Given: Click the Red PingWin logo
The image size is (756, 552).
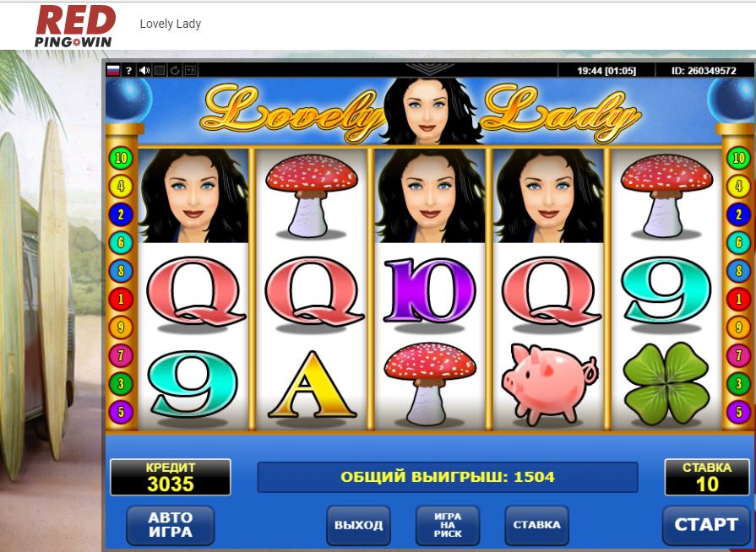Looking at the screenshot, I should tap(75, 26).
